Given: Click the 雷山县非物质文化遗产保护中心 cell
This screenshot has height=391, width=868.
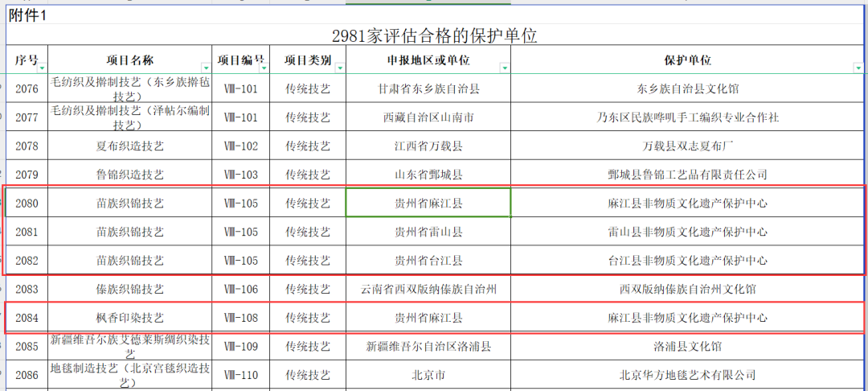Looking at the screenshot, I should pyautogui.click(x=688, y=232).
